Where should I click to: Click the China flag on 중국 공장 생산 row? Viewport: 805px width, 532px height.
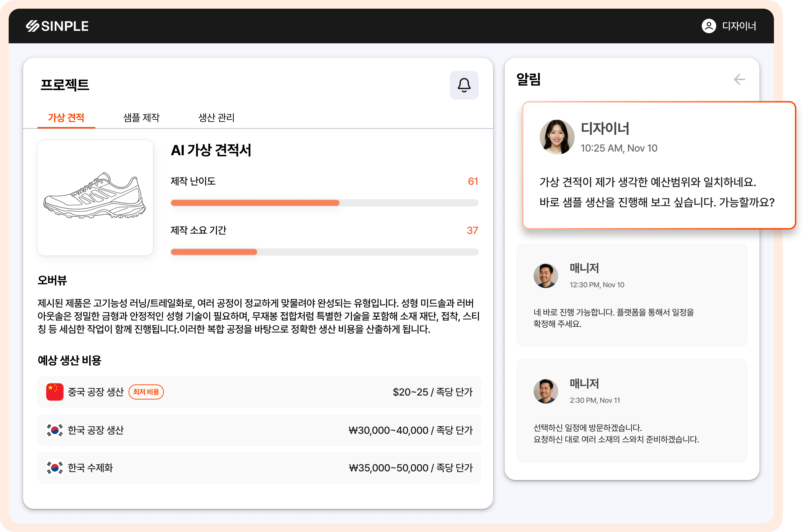point(54,392)
